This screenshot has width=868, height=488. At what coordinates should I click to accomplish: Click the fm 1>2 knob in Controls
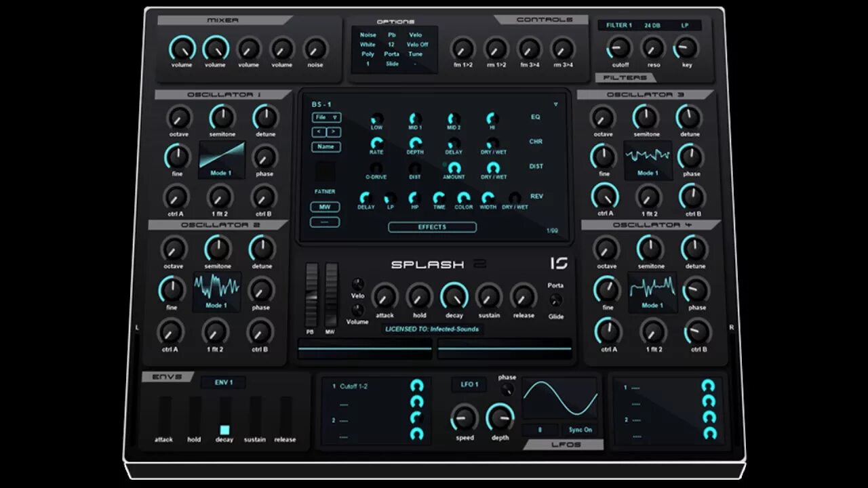click(462, 49)
